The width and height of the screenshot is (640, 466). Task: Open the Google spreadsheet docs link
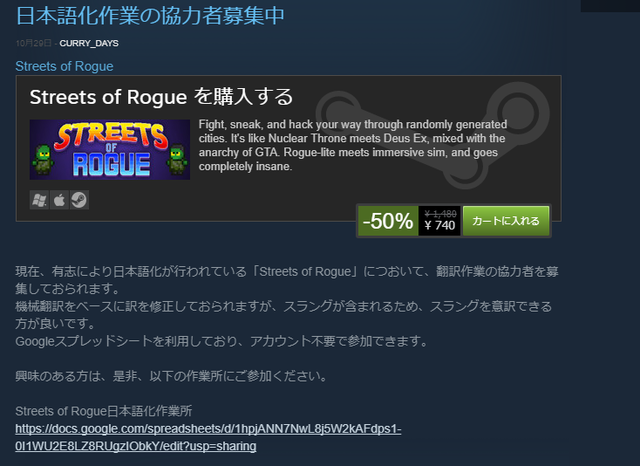coord(208,437)
